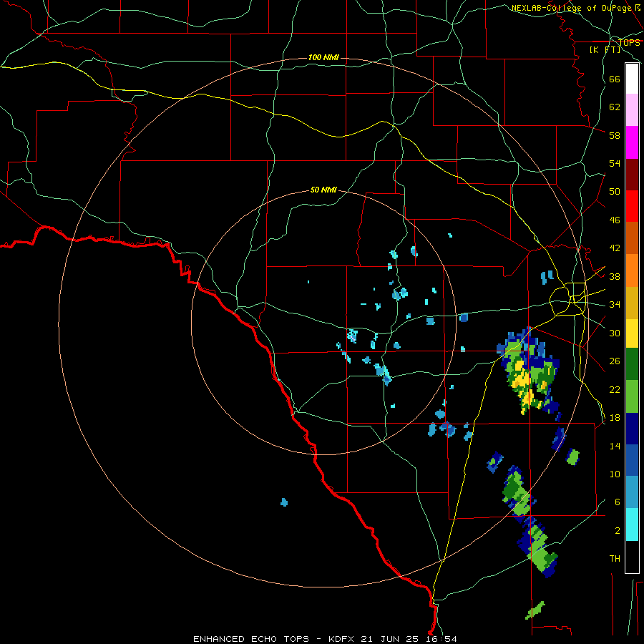The width and height of the screenshot is (644, 644).
Task: Click the 'ENHANCED ECHO TOPS' product title
Action: (251, 639)
